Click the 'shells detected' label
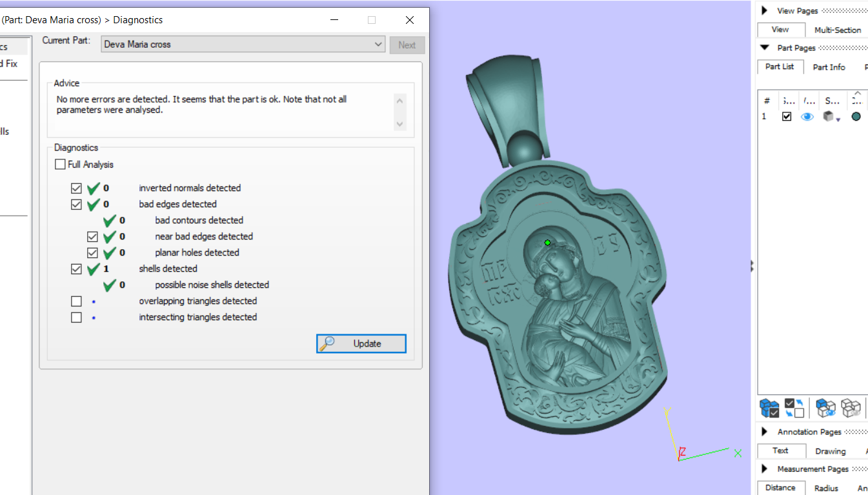 pyautogui.click(x=168, y=268)
